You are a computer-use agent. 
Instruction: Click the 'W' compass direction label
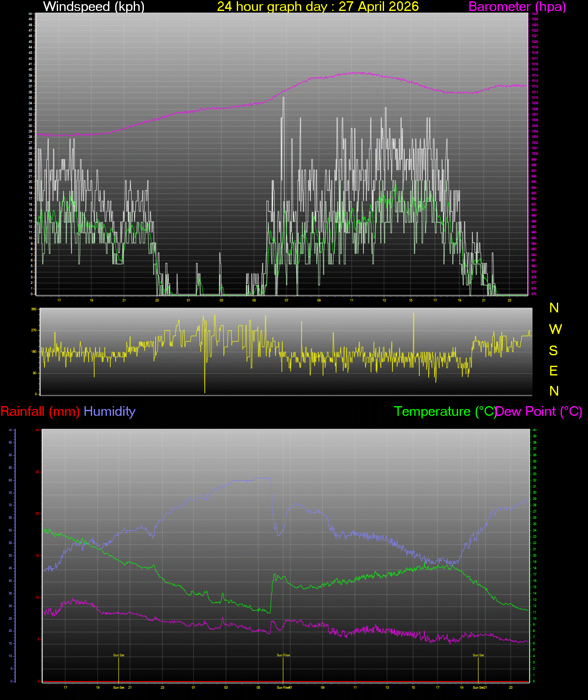coord(555,329)
